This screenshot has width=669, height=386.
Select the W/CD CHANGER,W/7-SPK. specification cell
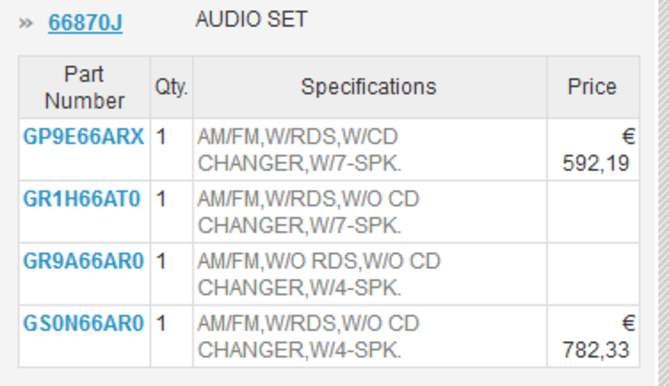coord(369,150)
